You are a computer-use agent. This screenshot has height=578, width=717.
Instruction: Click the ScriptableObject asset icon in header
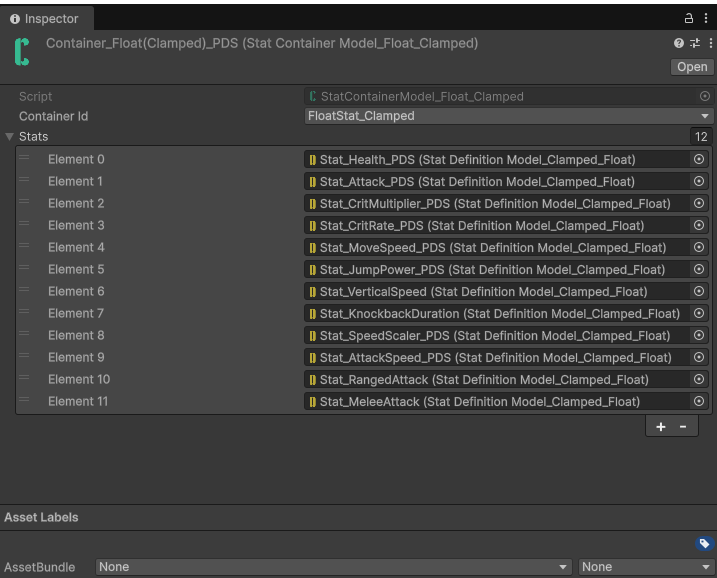[x=22, y=52]
